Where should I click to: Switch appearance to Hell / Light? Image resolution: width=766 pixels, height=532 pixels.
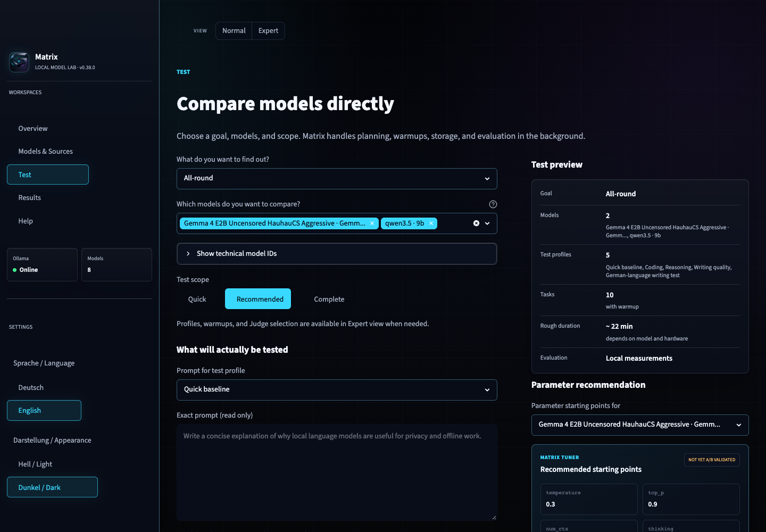(35, 464)
